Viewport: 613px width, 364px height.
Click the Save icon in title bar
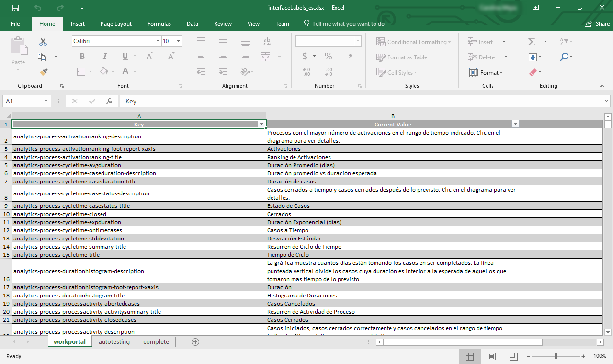point(15,8)
